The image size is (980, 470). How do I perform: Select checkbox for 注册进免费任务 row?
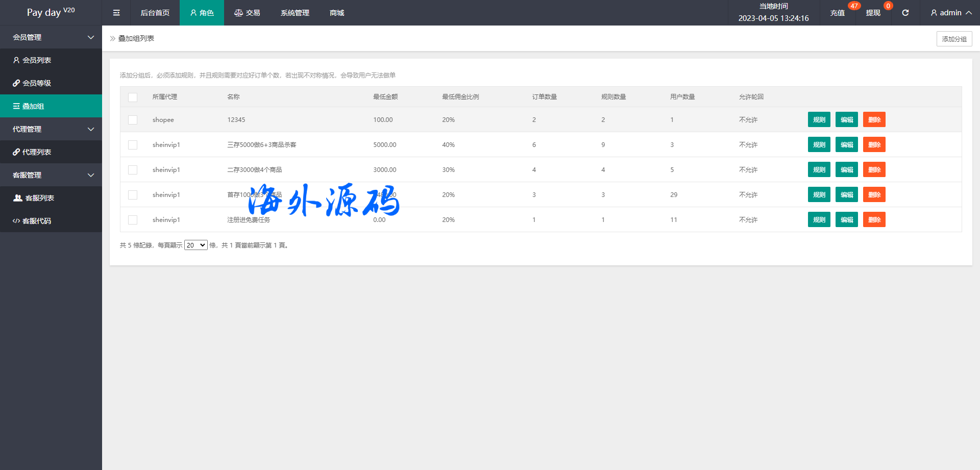click(133, 220)
